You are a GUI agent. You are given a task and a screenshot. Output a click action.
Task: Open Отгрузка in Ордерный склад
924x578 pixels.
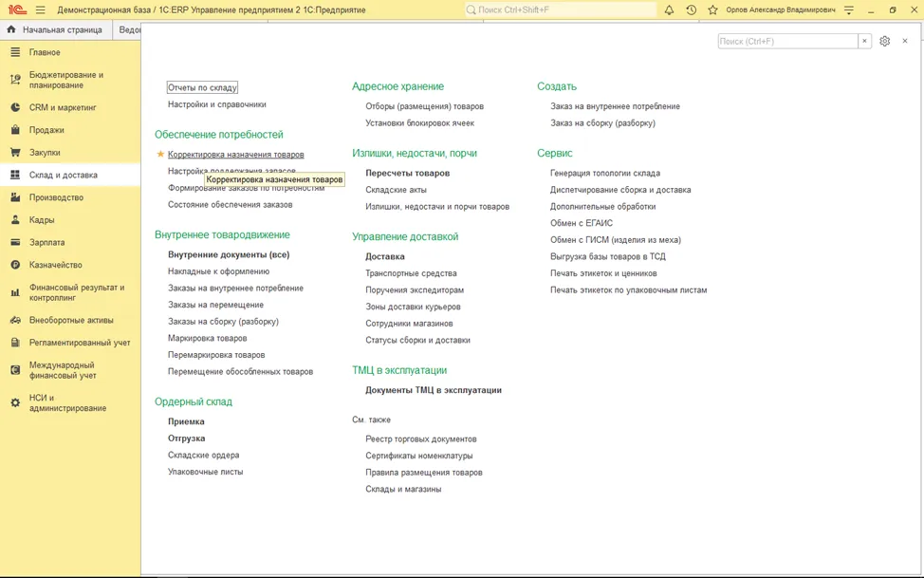pos(186,438)
